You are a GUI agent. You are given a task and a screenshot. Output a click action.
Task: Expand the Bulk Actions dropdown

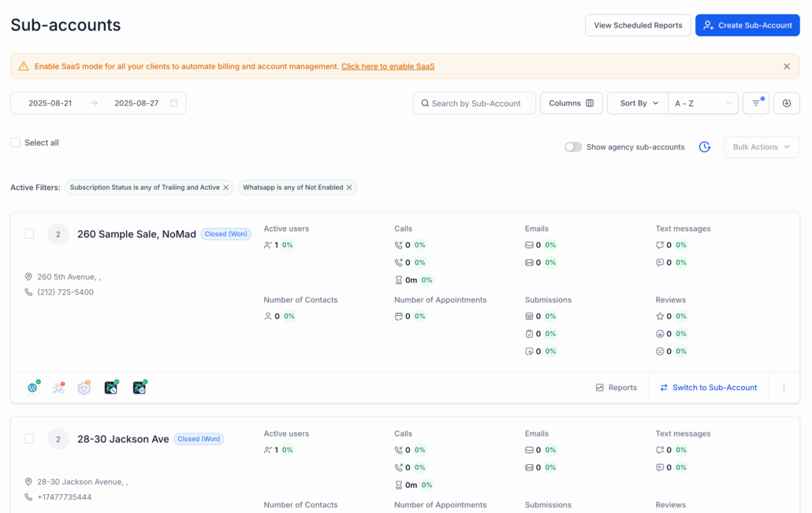(761, 147)
